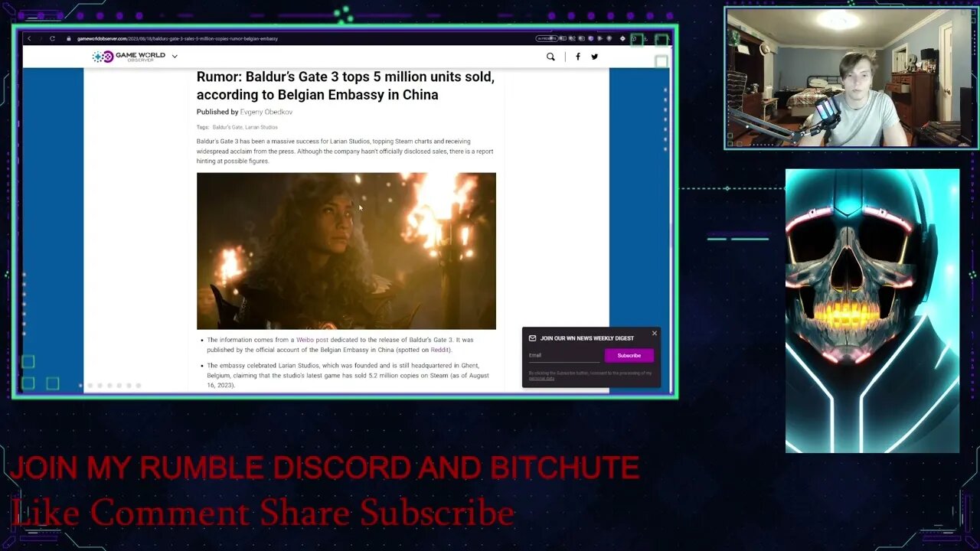Click the article headline about Baldur's Gate 3
This screenshot has height=551, width=980.
pos(345,86)
